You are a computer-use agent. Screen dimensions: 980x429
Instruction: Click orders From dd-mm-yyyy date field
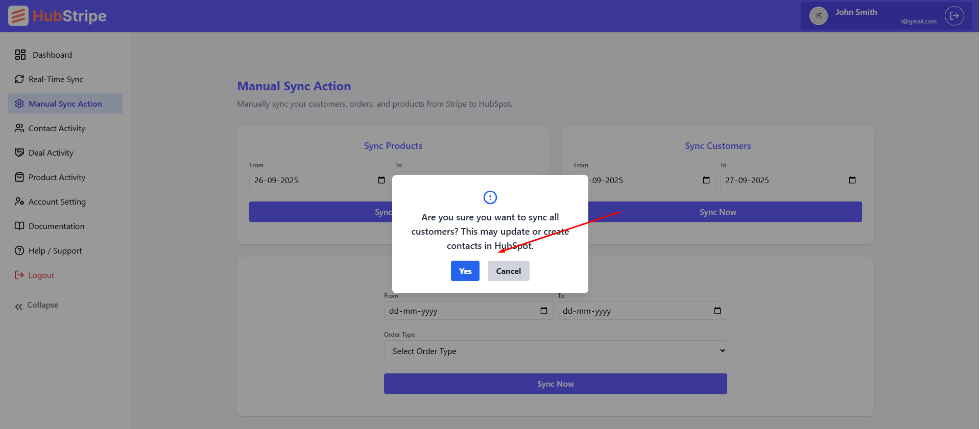tap(468, 311)
